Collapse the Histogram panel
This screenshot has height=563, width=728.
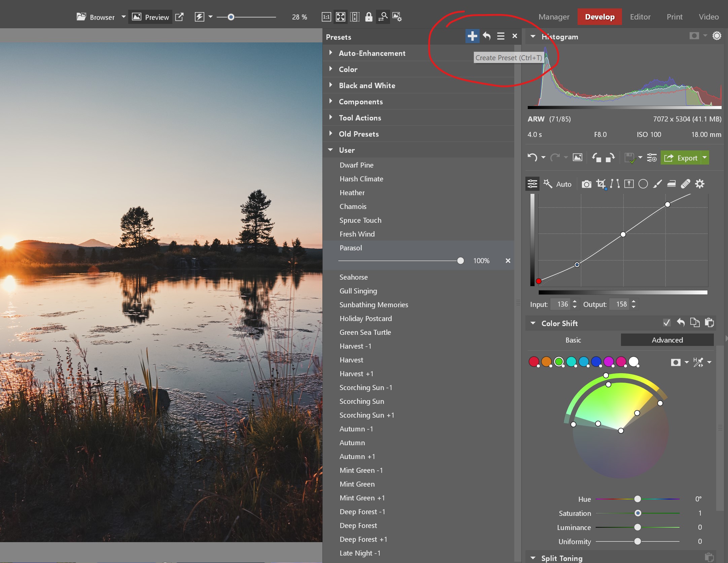533,37
